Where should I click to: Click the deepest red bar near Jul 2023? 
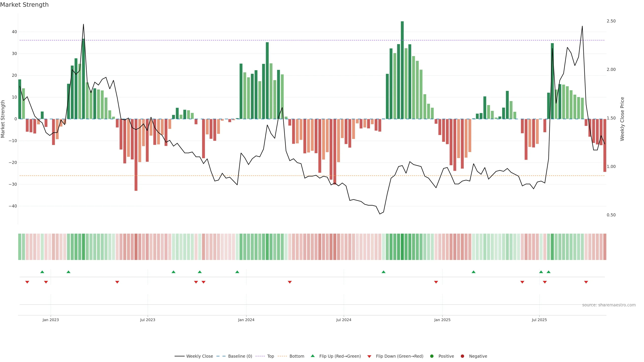[136, 155]
